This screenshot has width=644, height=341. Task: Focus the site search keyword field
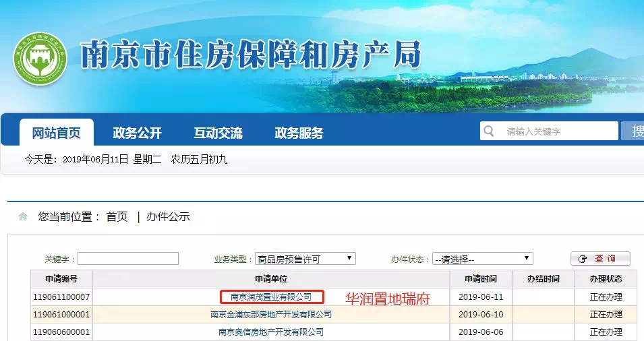tap(558, 131)
